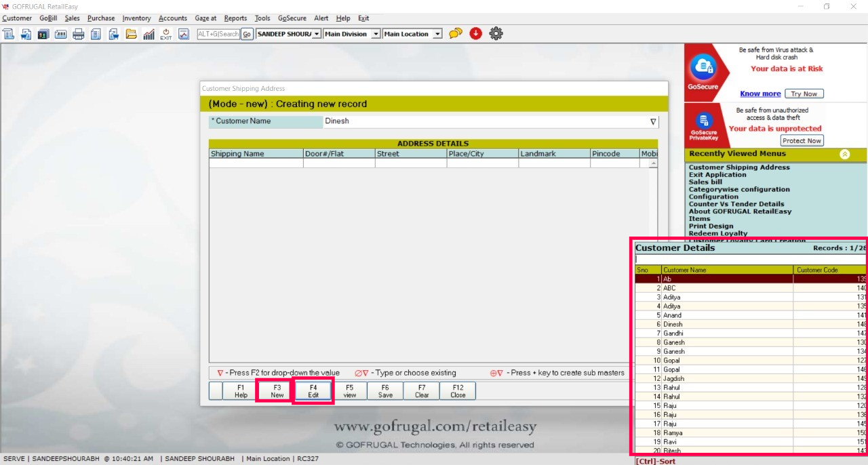This screenshot has width=868, height=465.
Task: Click the first toolbar icon showing a bill sheet
Action: [x=8, y=34]
